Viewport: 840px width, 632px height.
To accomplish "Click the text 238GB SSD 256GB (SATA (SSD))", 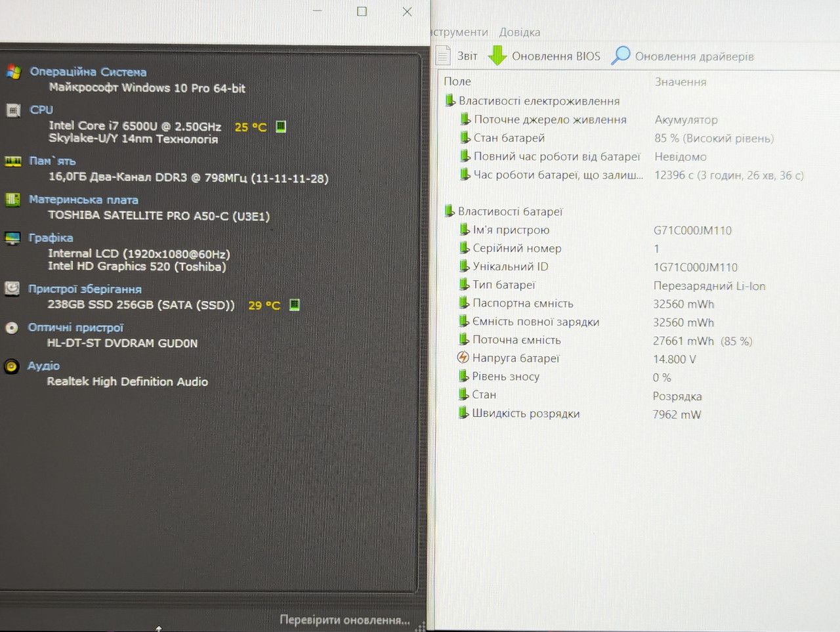I will (141, 305).
